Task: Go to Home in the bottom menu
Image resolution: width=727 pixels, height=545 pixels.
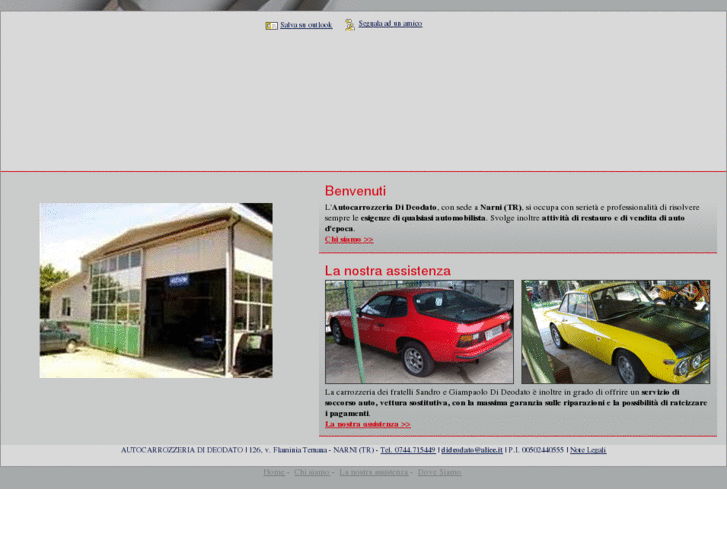Action: (274, 472)
